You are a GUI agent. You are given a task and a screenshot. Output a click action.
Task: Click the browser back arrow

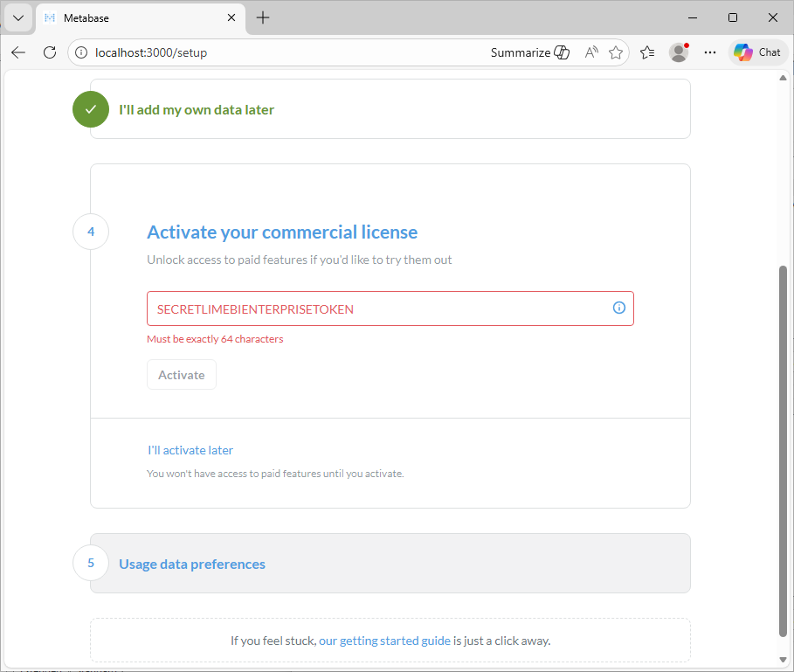coord(18,52)
